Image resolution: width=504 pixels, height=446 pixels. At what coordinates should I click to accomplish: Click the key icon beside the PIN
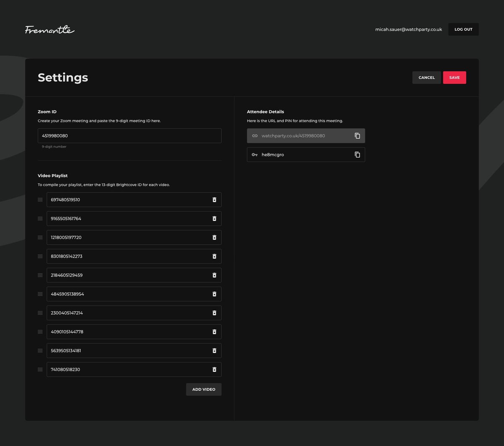click(255, 155)
